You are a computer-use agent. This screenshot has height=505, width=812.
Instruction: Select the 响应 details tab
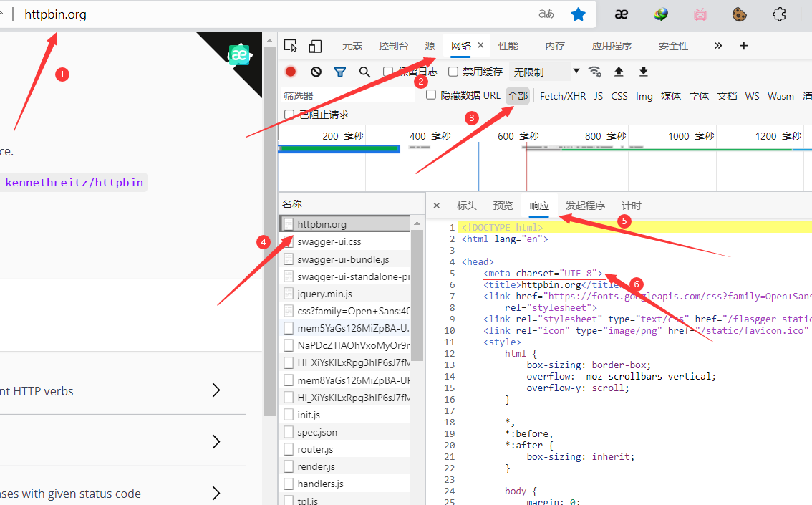(x=539, y=206)
